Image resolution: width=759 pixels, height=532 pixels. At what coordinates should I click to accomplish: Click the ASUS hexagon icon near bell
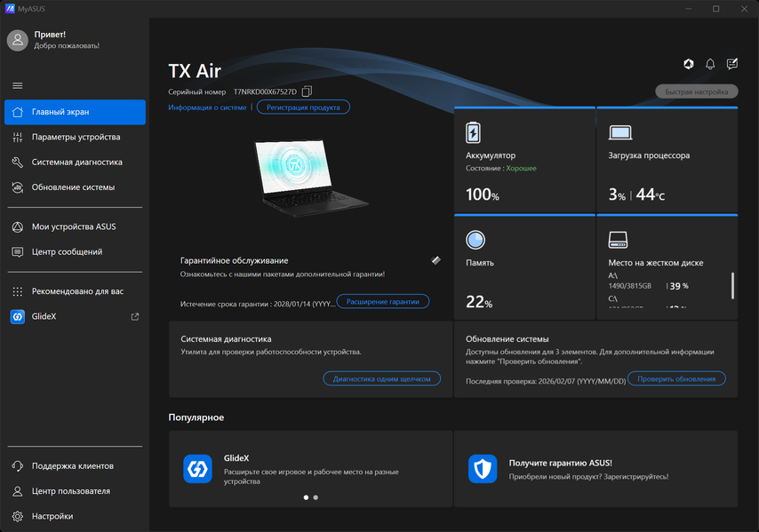(x=688, y=64)
